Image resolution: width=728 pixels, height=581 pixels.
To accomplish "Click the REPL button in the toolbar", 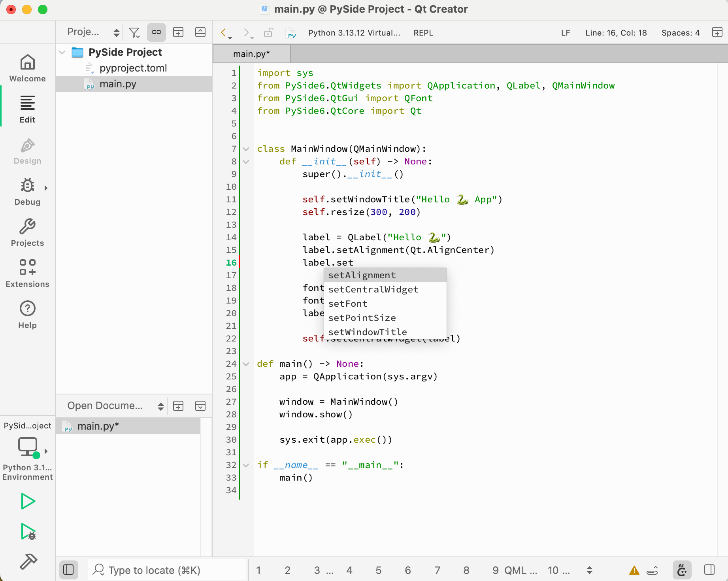I will [x=423, y=33].
